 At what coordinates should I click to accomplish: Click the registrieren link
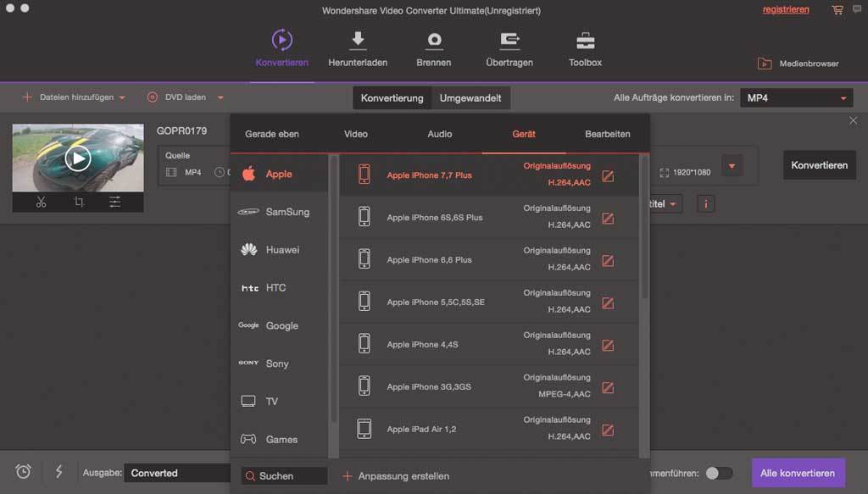click(x=786, y=9)
